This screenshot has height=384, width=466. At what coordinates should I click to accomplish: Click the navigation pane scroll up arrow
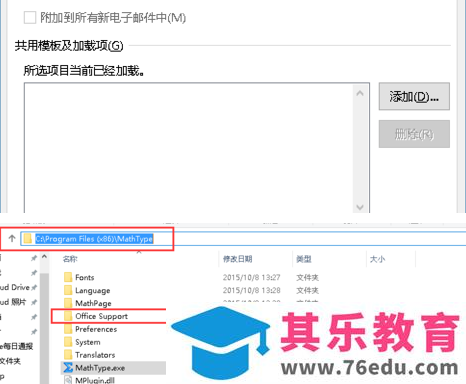pos(44,256)
